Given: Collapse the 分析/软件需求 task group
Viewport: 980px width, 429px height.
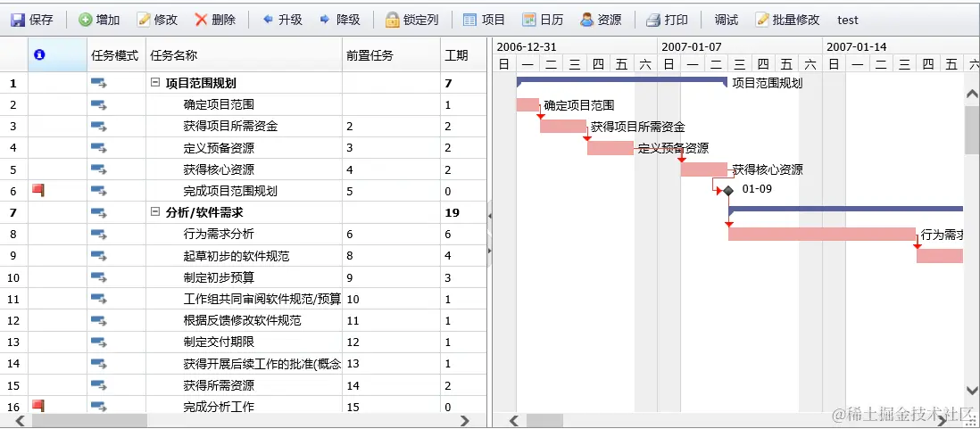Looking at the screenshot, I should pyautogui.click(x=155, y=212).
